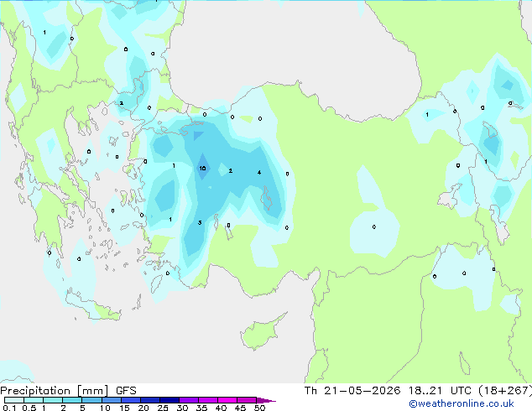Select the 15 to 20 mm legend swatch

(131, 400)
